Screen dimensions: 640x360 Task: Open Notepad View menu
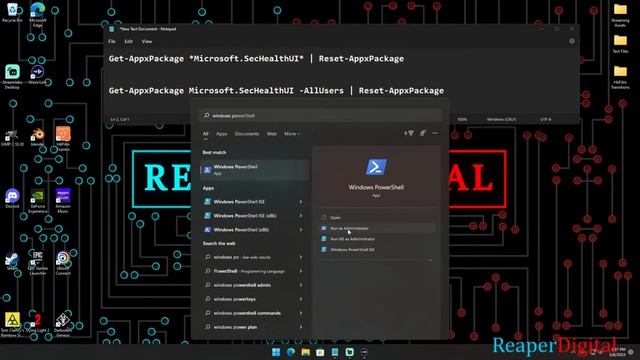click(147, 41)
